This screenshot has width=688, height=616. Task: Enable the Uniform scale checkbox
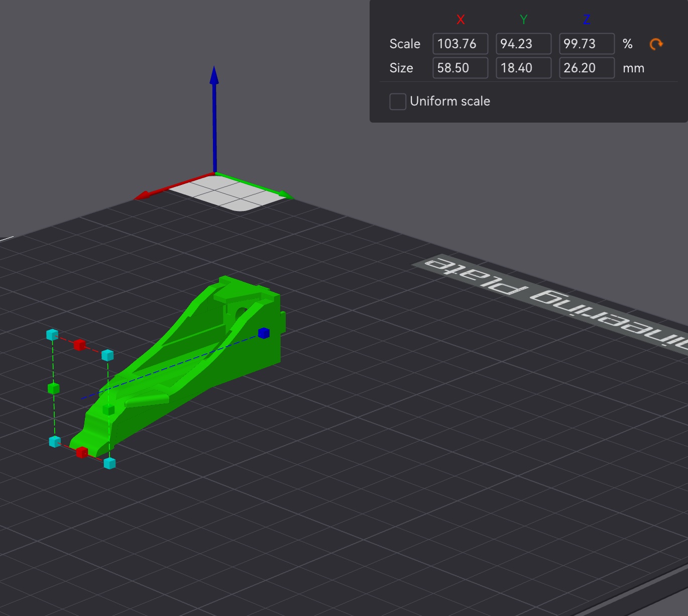pos(398,101)
